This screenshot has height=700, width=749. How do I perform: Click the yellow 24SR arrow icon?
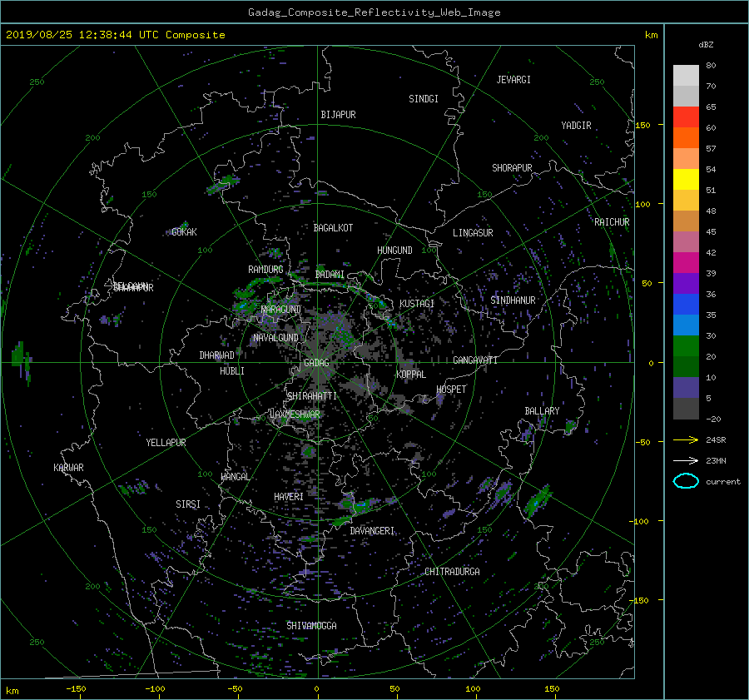pyautogui.click(x=686, y=439)
